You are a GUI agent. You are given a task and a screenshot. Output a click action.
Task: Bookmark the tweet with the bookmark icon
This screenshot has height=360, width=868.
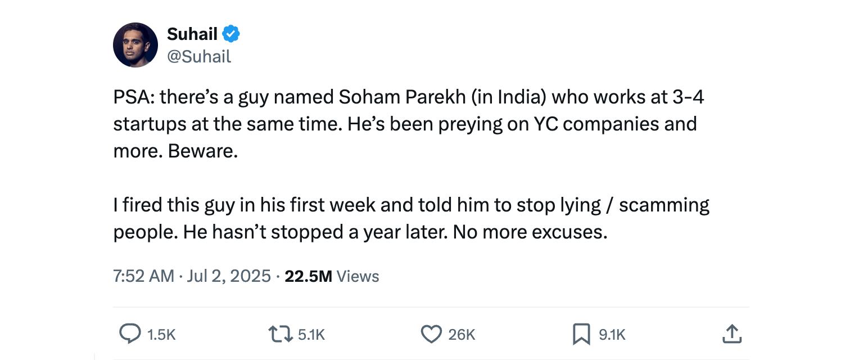[x=582, y=334]
